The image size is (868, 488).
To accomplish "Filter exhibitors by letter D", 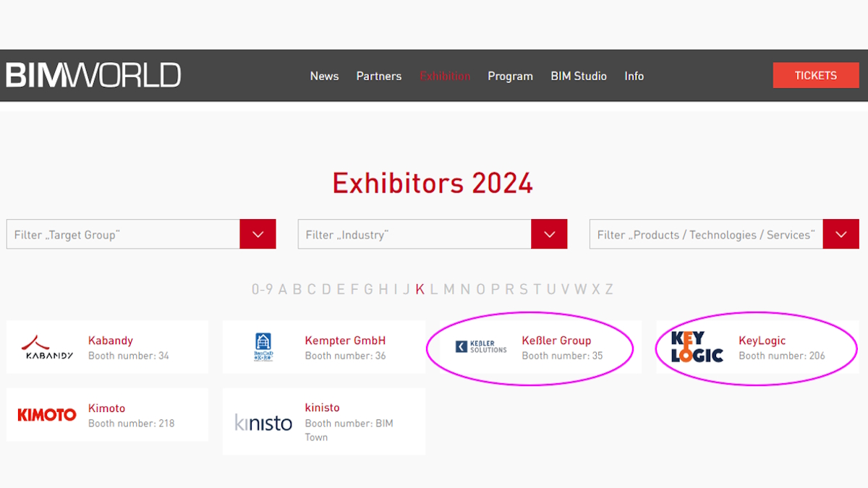I will click(x=326, y=289).
